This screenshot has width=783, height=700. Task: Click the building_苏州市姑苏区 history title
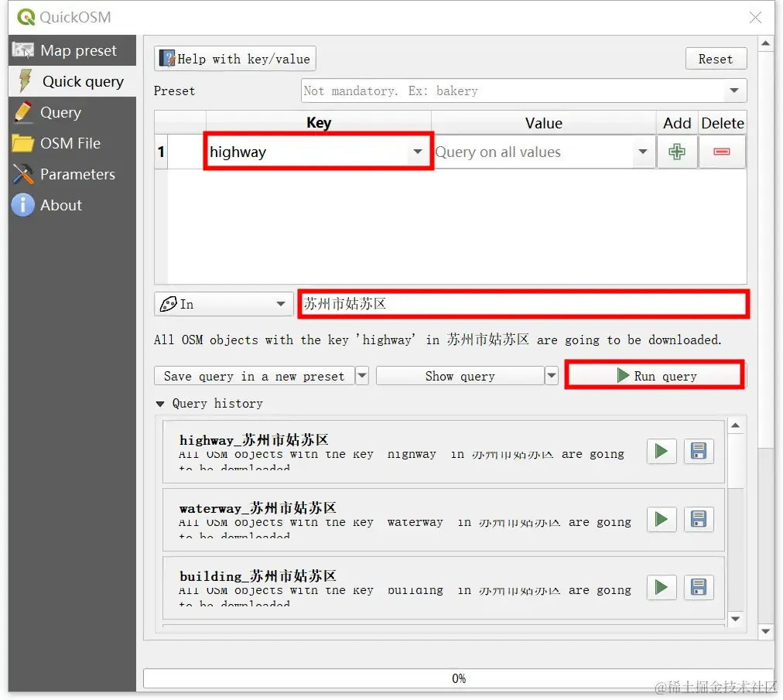(258, 575)
